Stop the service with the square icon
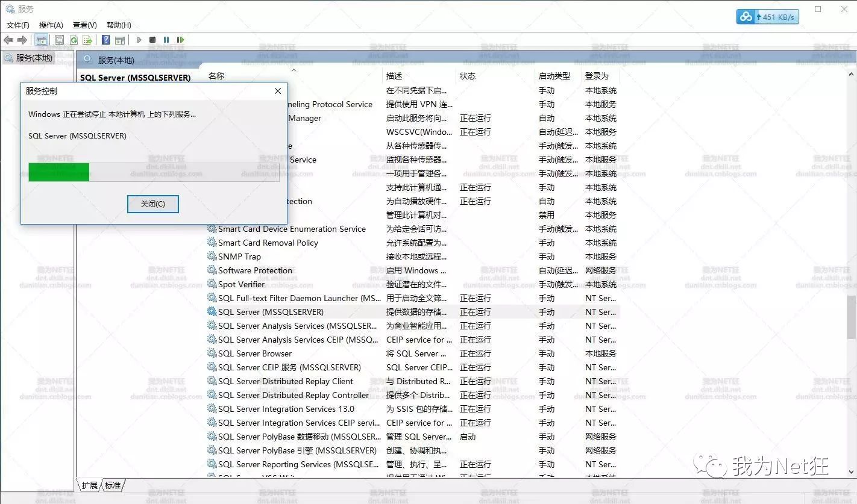 coord(152,40)
